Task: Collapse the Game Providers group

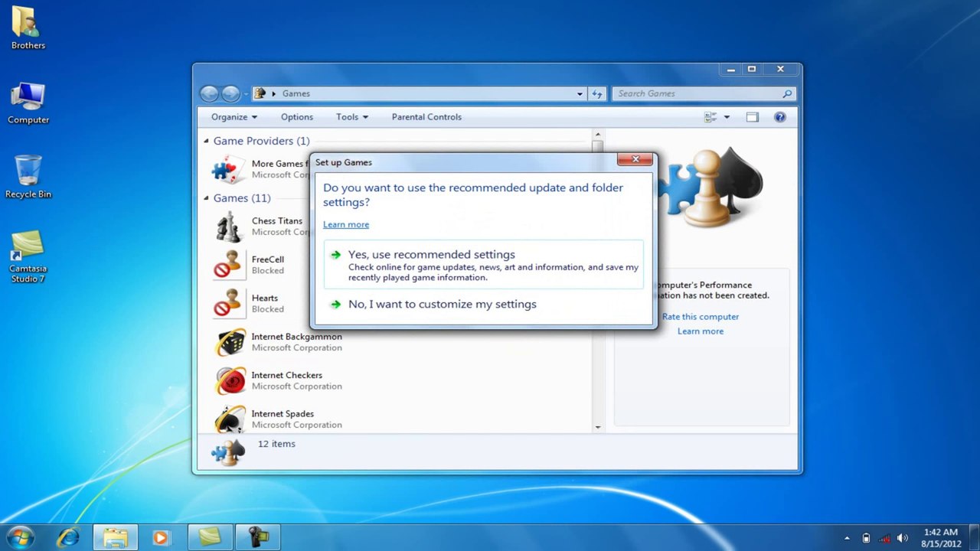Action: pos(206,141)
